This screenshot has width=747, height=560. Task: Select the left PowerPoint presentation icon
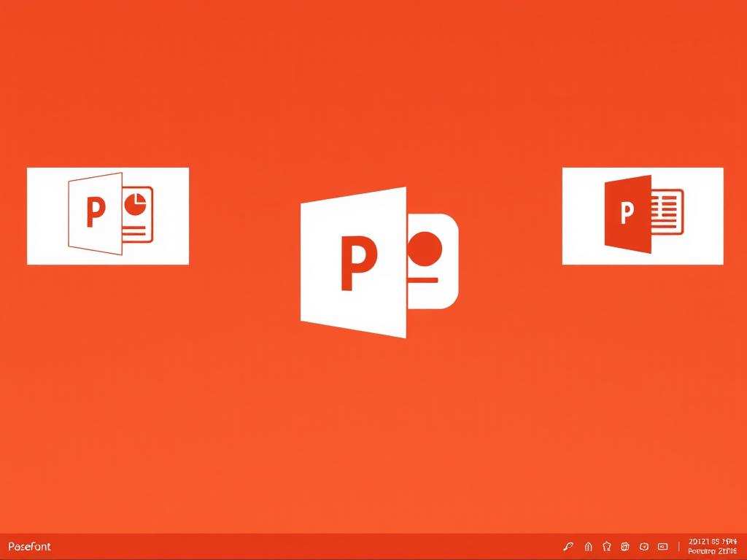pos(109,216)
